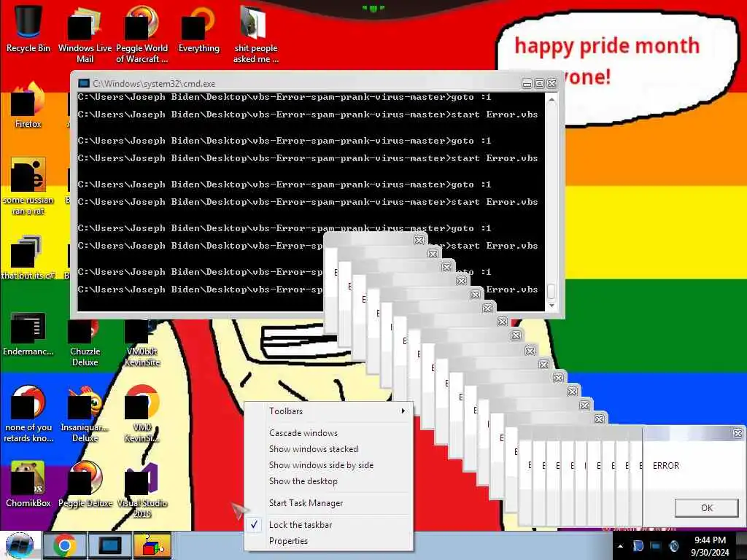747x560 pixels.
Task: Open Windows Live Mail desktop shortcut
Action: coord(85,34)
